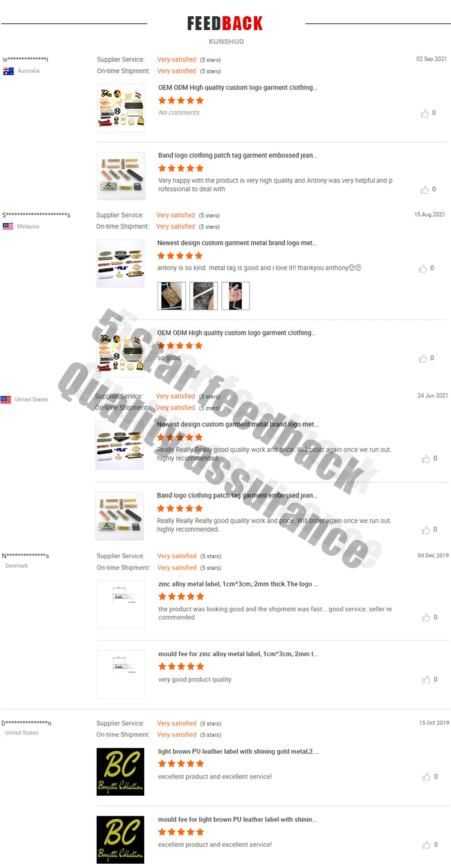Open the second review photo from Malaysia buyer

tap(204, 296)
